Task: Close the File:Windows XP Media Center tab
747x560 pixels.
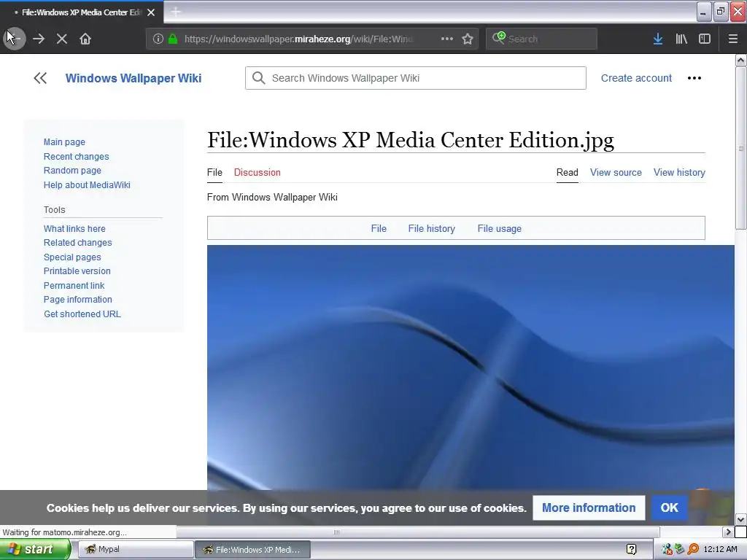Action: 151,12
